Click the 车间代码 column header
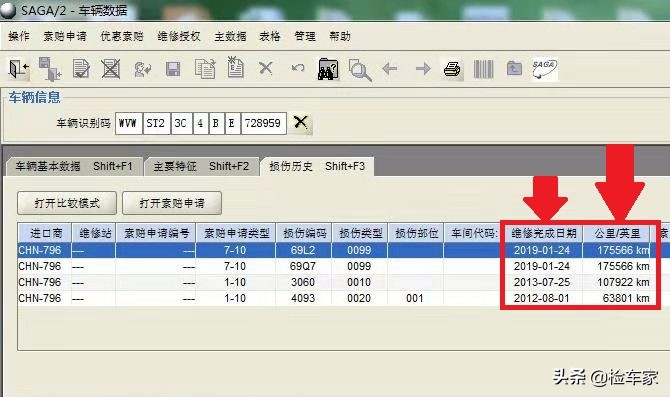This screenshot has width=670, height=397. (473, 233)
